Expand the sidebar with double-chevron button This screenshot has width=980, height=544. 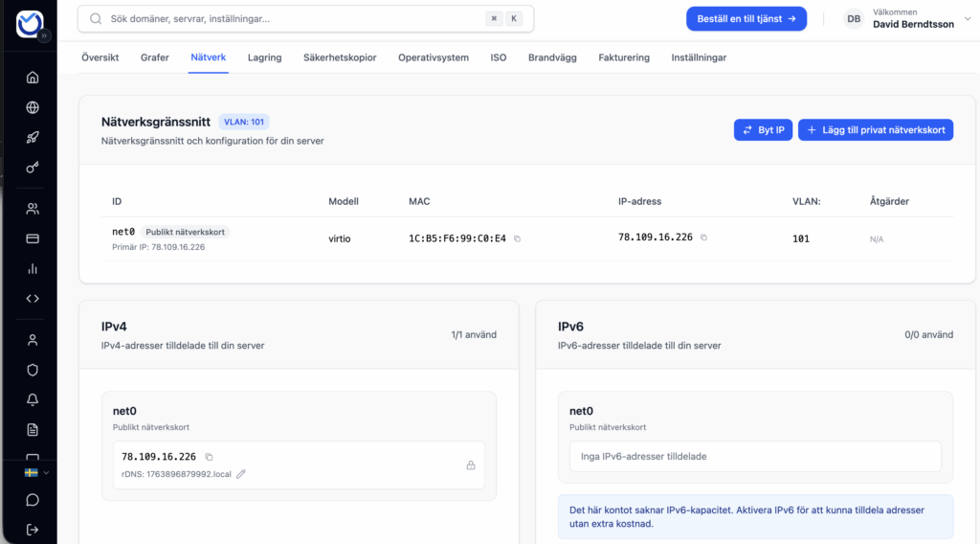coord(44,35)
